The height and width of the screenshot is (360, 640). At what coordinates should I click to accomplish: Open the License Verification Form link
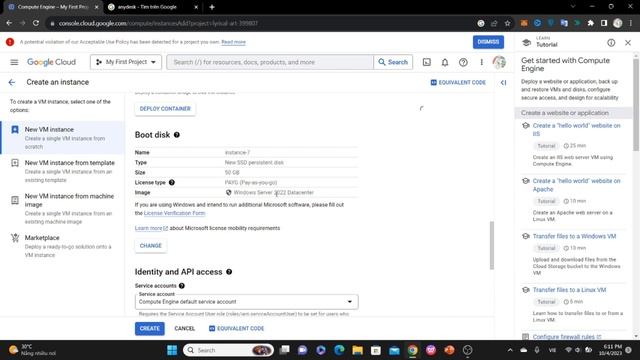(174, 213)
